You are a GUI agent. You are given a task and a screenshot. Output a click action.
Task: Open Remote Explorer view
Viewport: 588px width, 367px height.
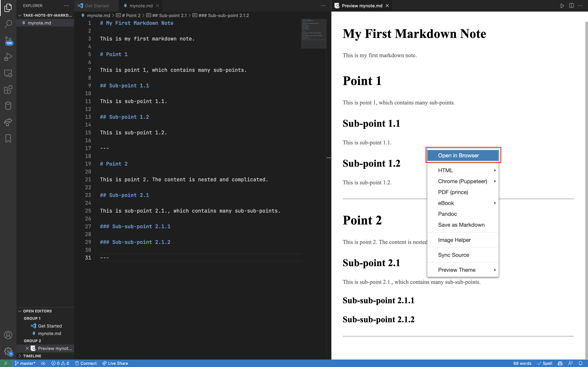8,73
